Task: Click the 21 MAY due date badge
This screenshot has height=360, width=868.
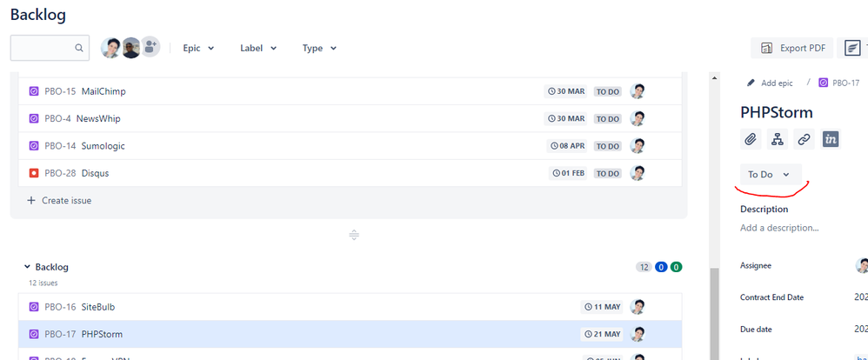Action: coord(602,335)
